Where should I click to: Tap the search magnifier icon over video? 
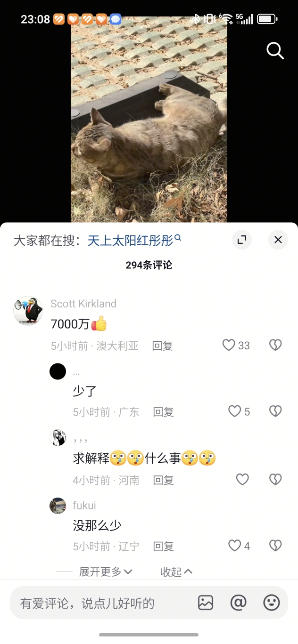(275, 50)
